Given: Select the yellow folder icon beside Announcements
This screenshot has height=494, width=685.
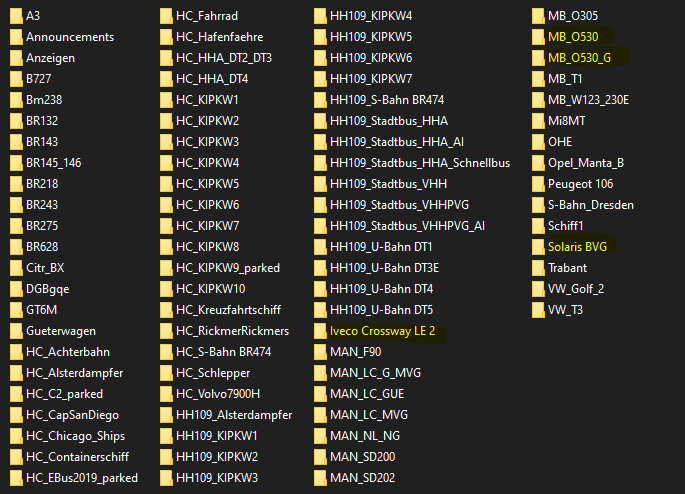Looking at the screenshot, I should [14, 37].
